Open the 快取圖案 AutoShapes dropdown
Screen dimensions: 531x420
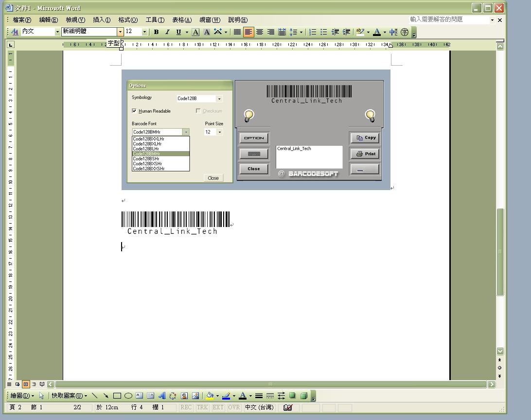(x=70, y=396)
